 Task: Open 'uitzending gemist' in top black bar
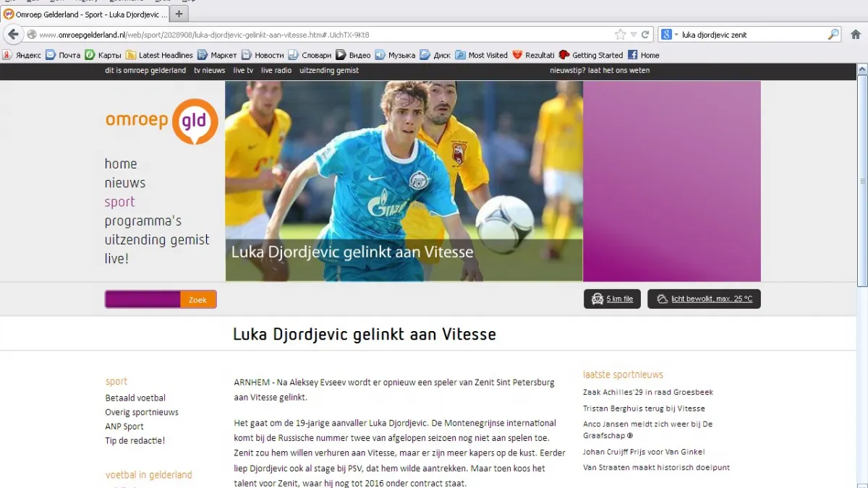click(x=329, y=71)
